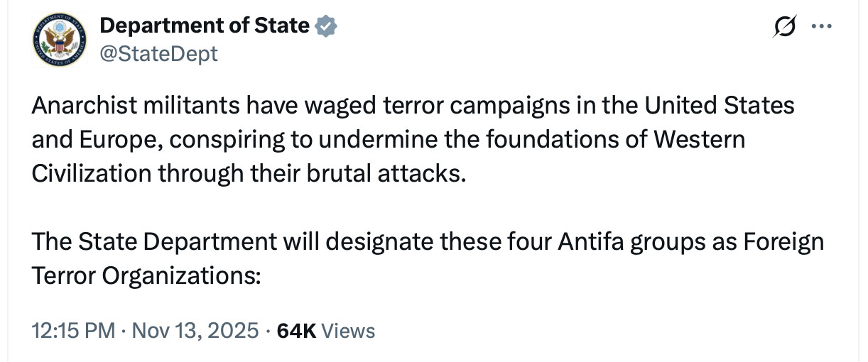This screenshot has height=362, width=868.
Task: Click the words 'Anarchist militants' in tweet
Action: click(131, 106)
